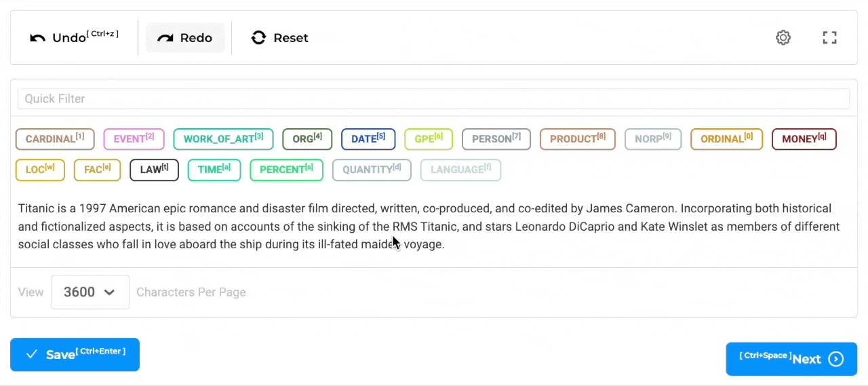Image resolution: width=868 pixels, height=386 pixels.
Task: Save the annotation
Action: click(75, 355)
